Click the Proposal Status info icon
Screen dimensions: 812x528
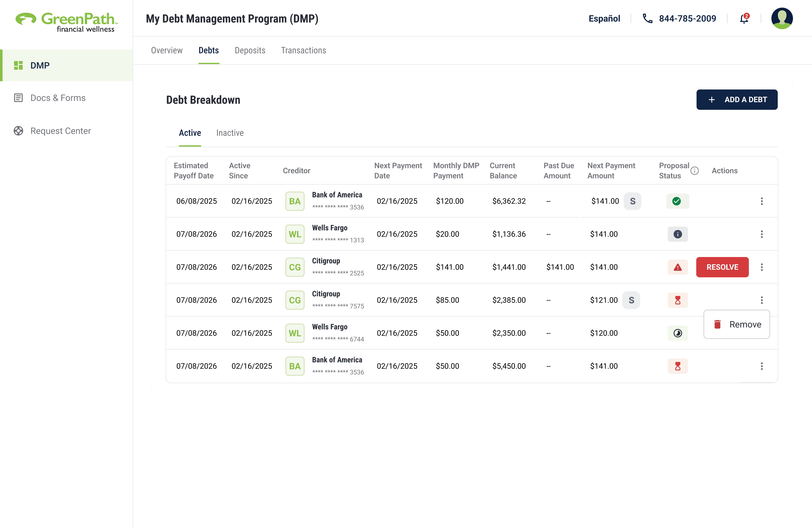tap(694, 171)
